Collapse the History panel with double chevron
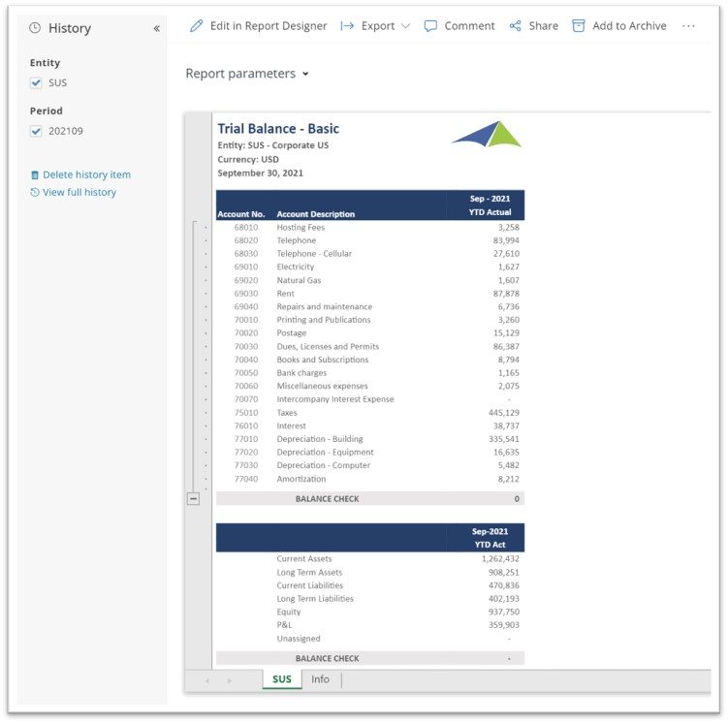 pyautogui.click(x=156, y=28)
